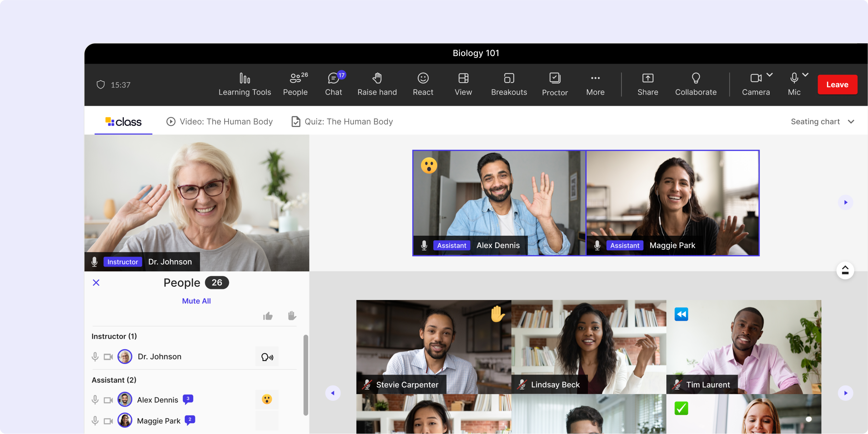
Task: Toggle Dr. Johnson's microphone
Action: pos(95,356)
